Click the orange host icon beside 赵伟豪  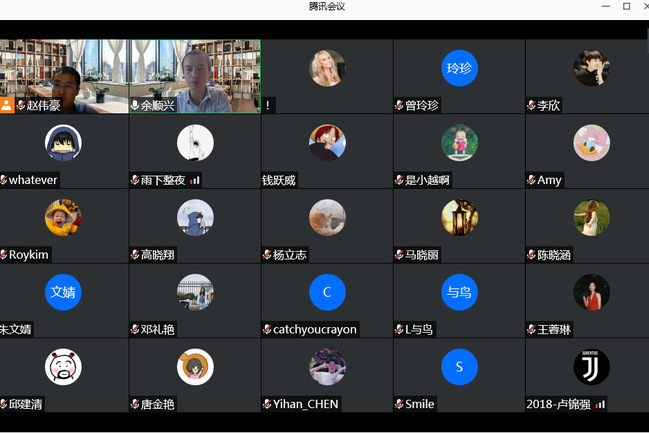pyautogui.click(x=7, y=105)
